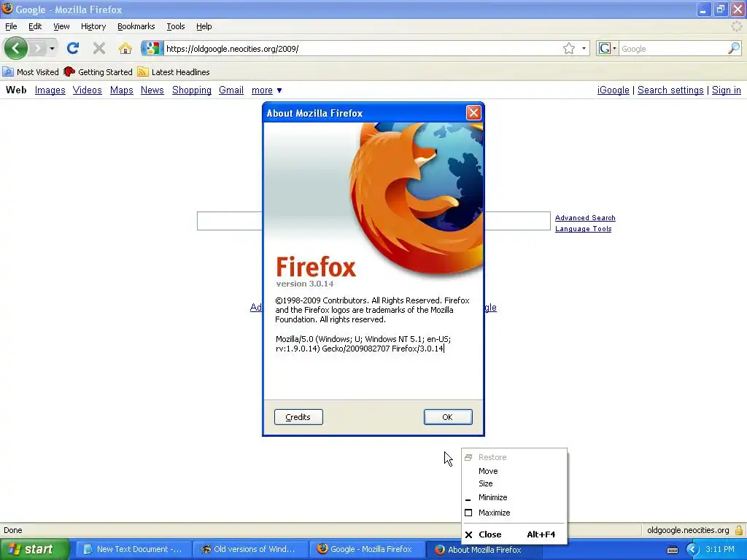
Task: Open the Latest Headlines feed bookmark
Action: (x=174, y=72)
